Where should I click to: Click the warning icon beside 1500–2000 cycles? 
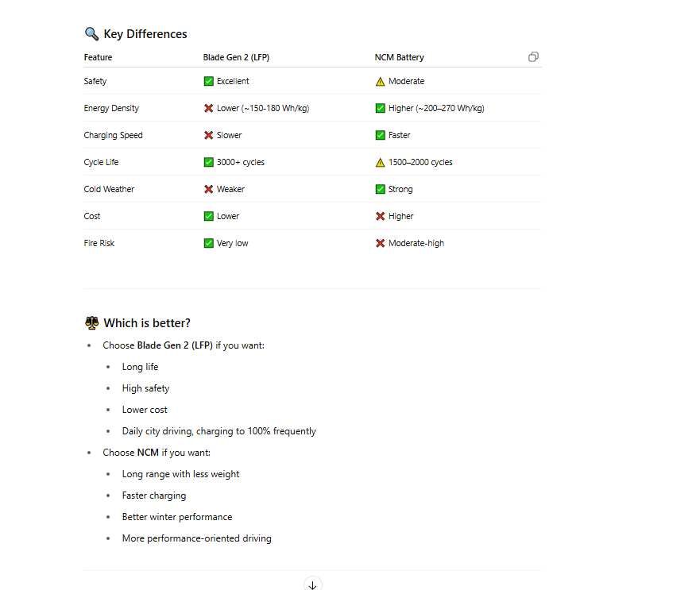pos(381,162)
